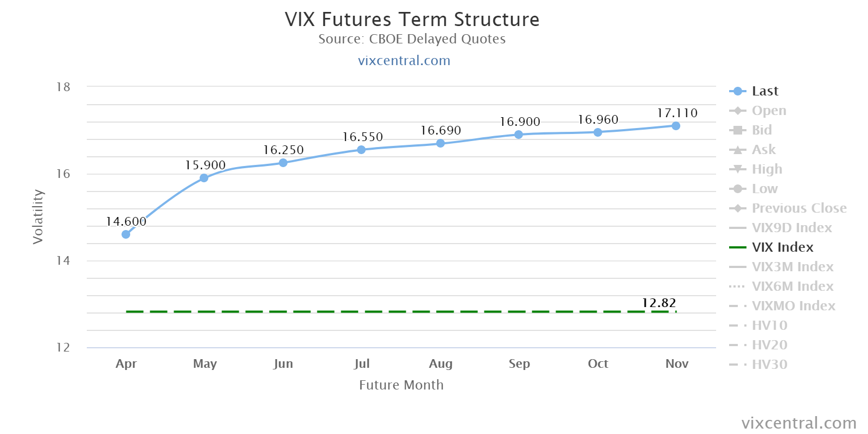Click the Previous Close diamond marker icon
Viewport: 868px width, 434px height.
[x=737, y=208]
